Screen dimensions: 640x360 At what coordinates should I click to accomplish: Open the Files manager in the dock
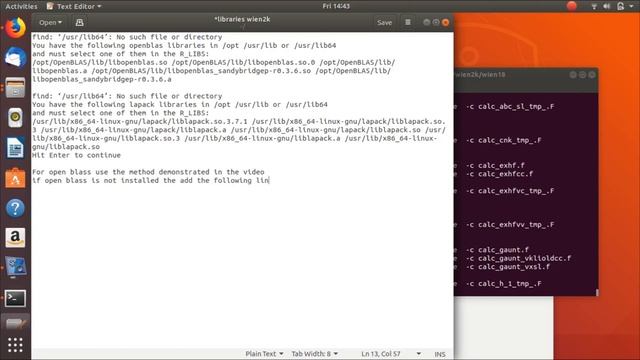click(15, 88)
